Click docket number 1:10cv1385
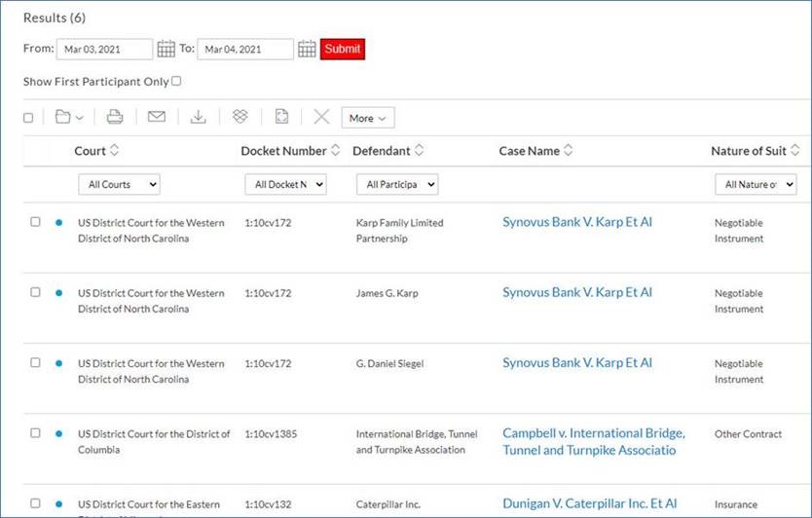 pos(271,434)
